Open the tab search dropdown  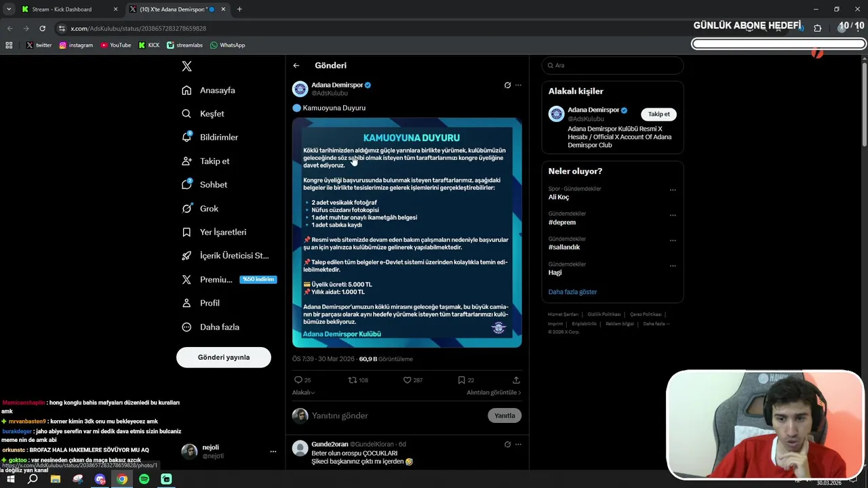pos(9,9)
